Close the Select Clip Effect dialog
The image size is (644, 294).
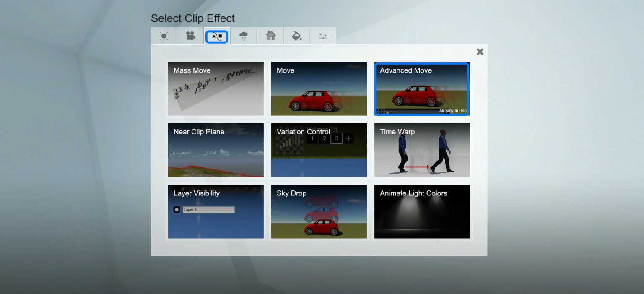(480, 52)
